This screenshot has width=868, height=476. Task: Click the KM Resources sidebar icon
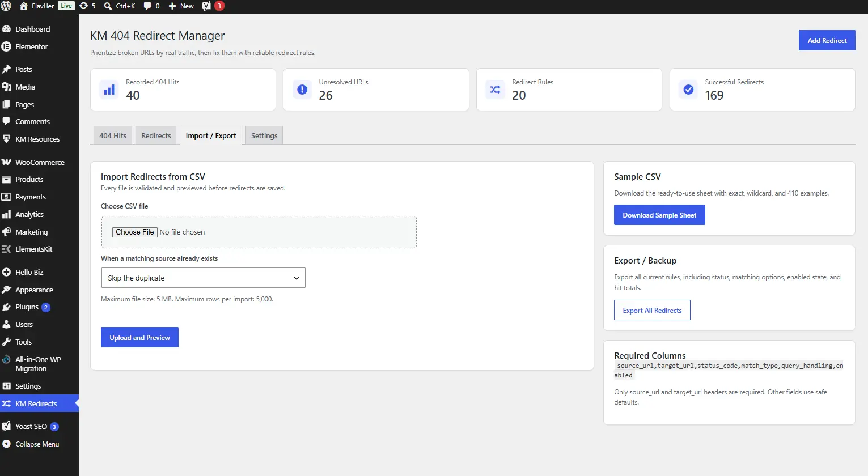pyautogui.click(x=7, y=139)
